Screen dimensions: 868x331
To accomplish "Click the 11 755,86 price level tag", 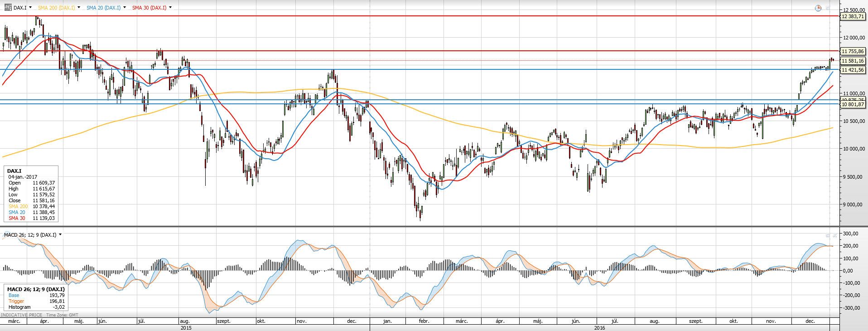I will coord(852,51).
